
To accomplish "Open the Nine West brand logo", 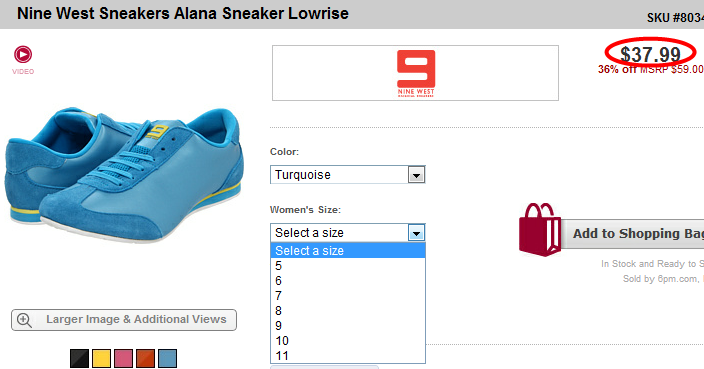I will [x=416, y=73].
